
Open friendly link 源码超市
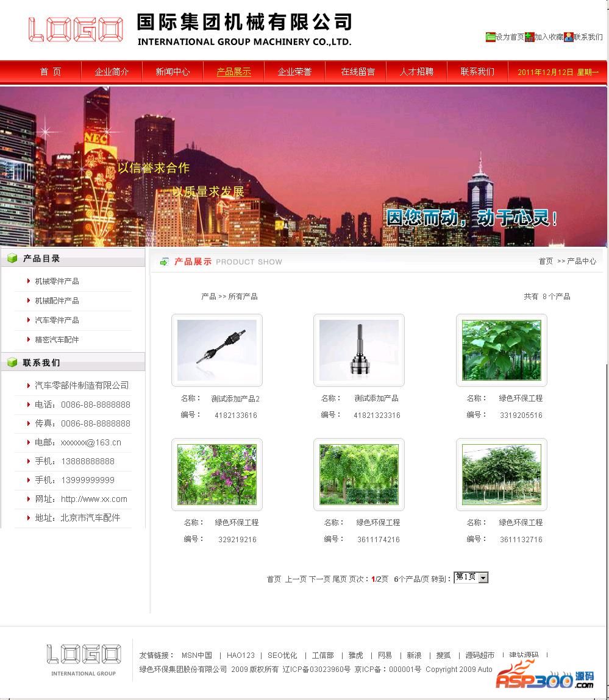480,656
